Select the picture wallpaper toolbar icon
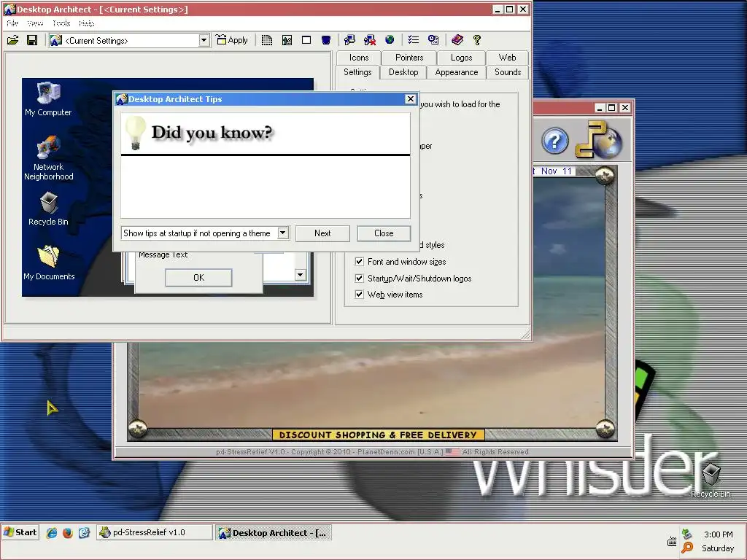 coord(287,40)
